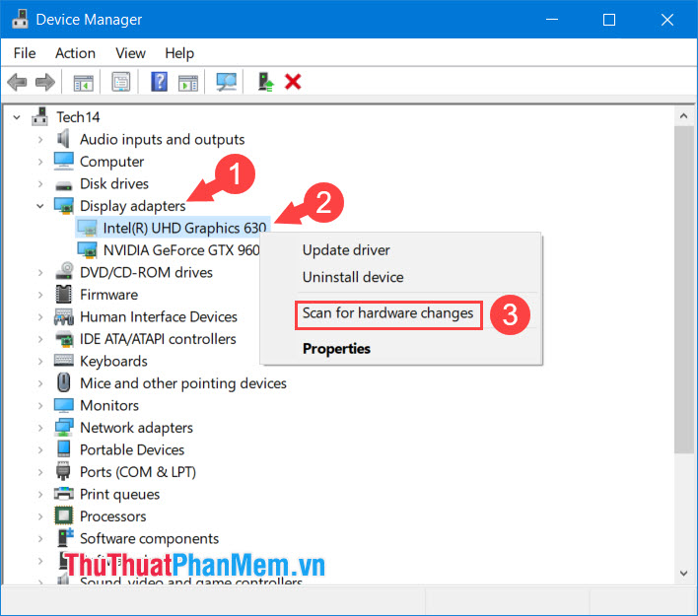Expand the Monitors category
Screen dimensions: 698x616
pos(40,405)
